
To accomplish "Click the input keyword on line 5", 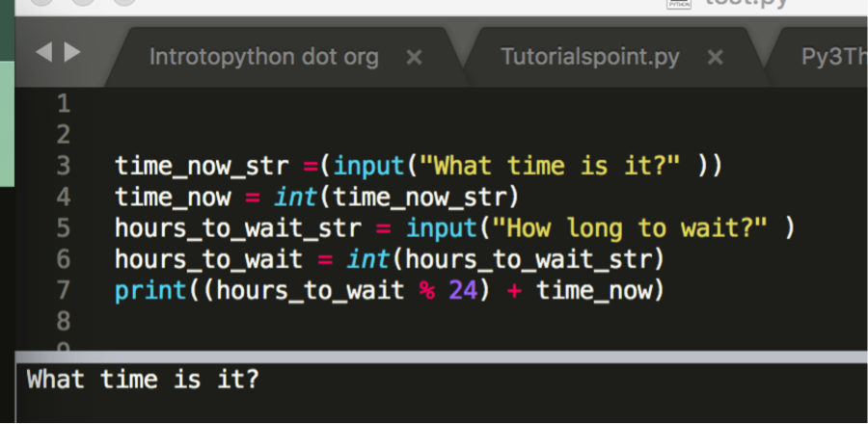I will [443, 229].
